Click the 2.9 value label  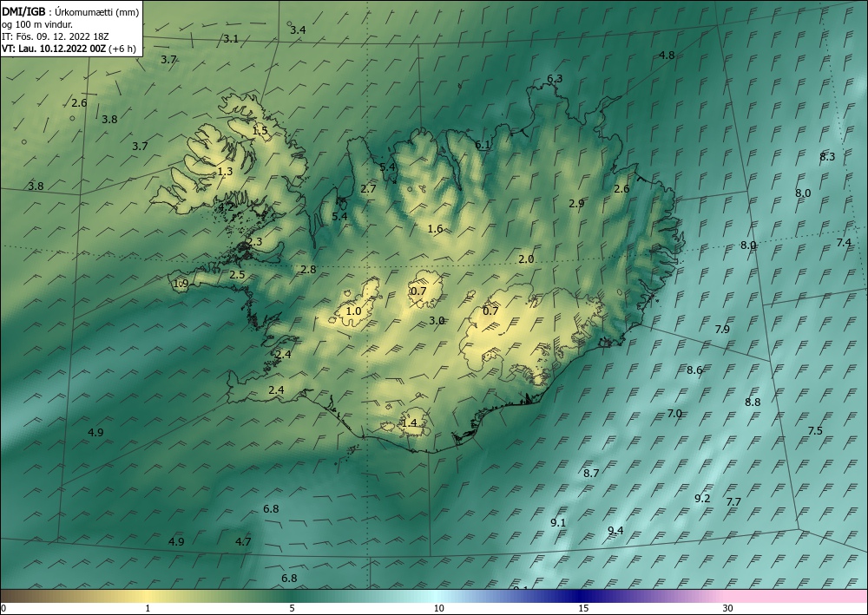coord(576,204)
